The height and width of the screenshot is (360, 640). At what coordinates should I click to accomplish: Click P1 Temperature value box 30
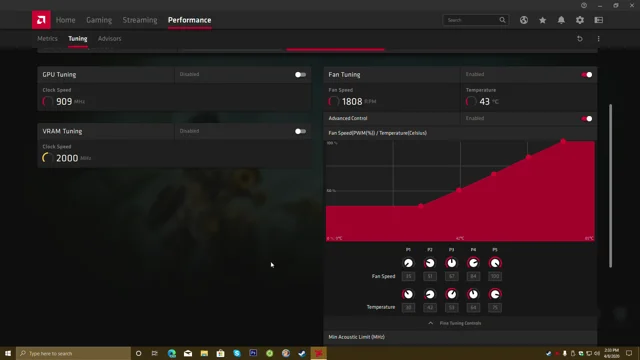[408, 307]
